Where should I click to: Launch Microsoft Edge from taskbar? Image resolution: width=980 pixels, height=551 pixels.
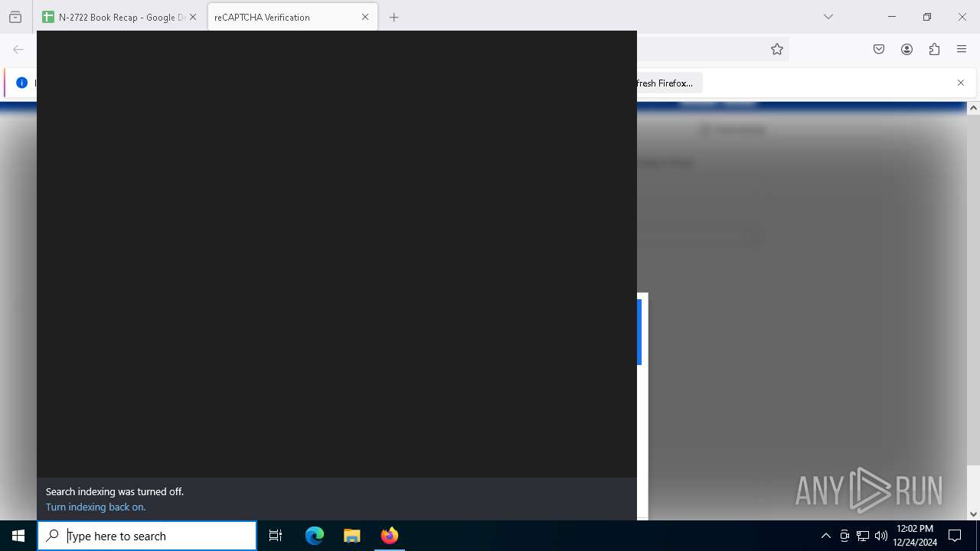[315, 536]
